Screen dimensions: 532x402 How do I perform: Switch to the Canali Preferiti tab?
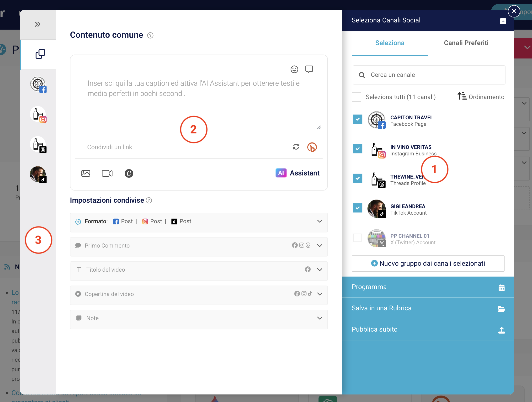click(x=466, y=43)
